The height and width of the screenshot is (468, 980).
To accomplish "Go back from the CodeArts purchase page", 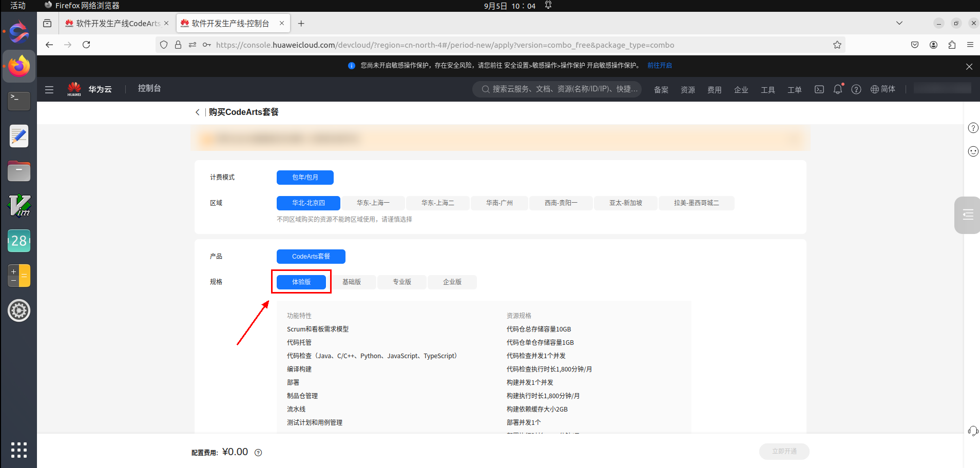I will 198,112.
